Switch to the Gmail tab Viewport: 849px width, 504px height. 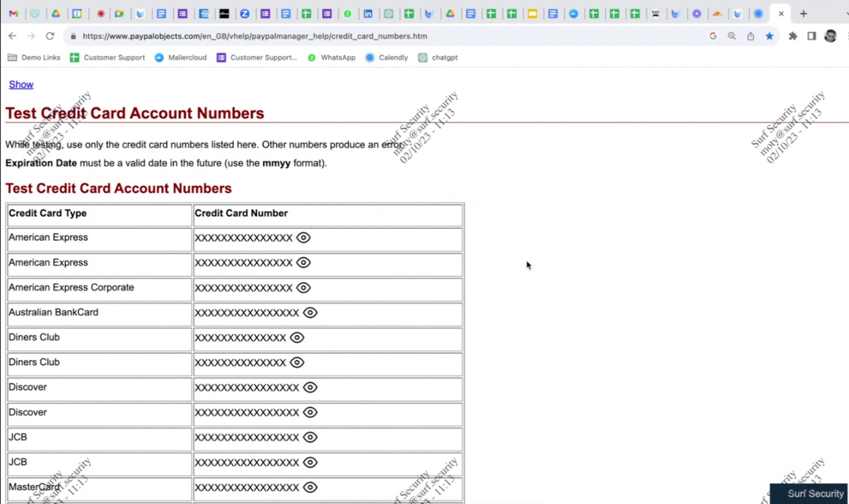[x=14, y=14]
